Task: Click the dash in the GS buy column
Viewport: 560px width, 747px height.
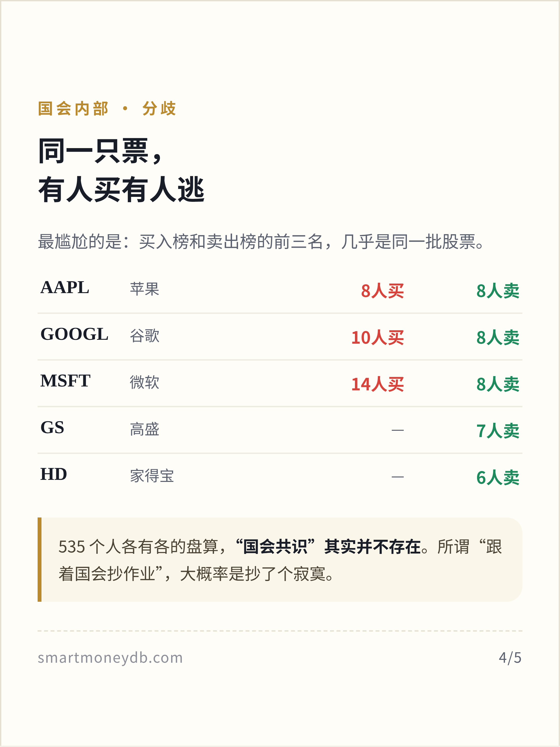Action: tap(398, 430)
